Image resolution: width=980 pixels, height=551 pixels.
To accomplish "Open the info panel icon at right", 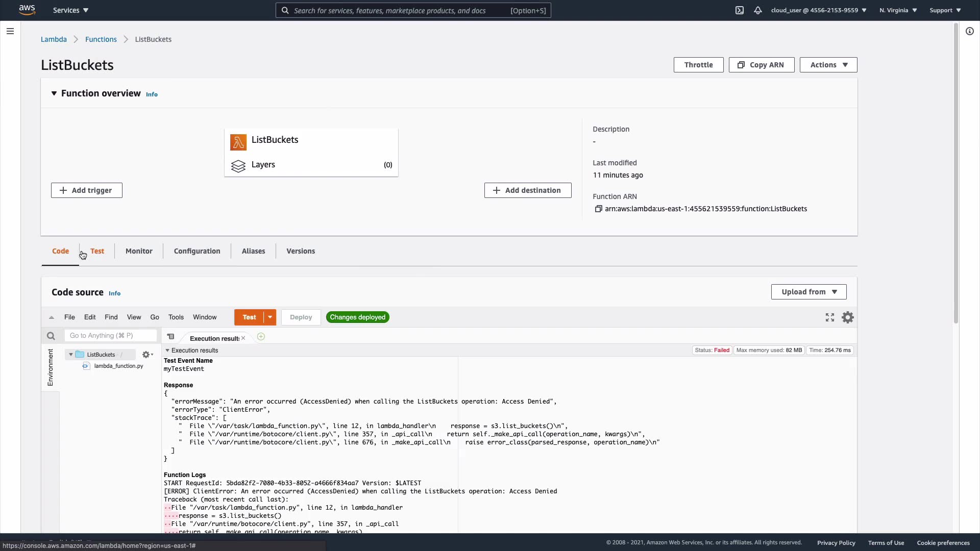I will coord(969,31).
